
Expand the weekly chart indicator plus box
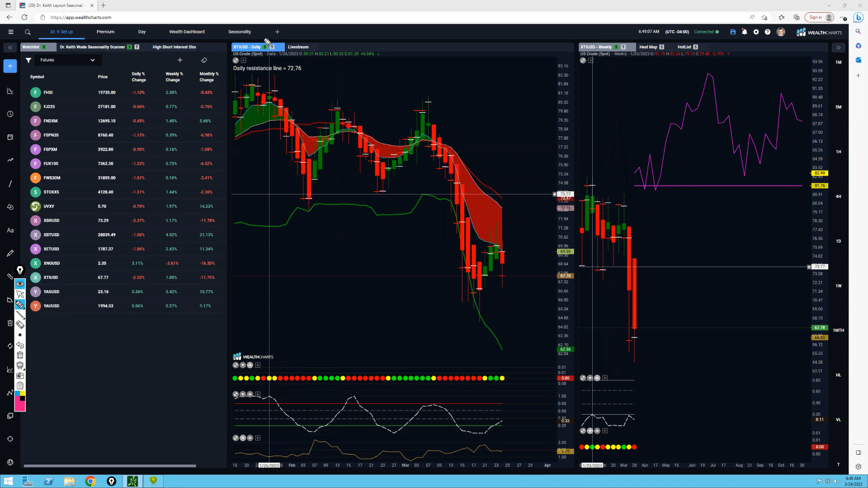click(x=591, y=61)
